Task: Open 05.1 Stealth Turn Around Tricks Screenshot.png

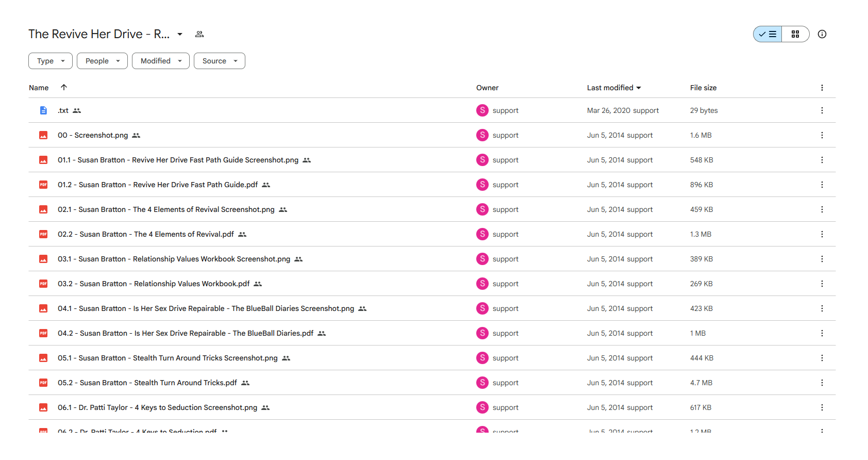Action: coord(168,358)
